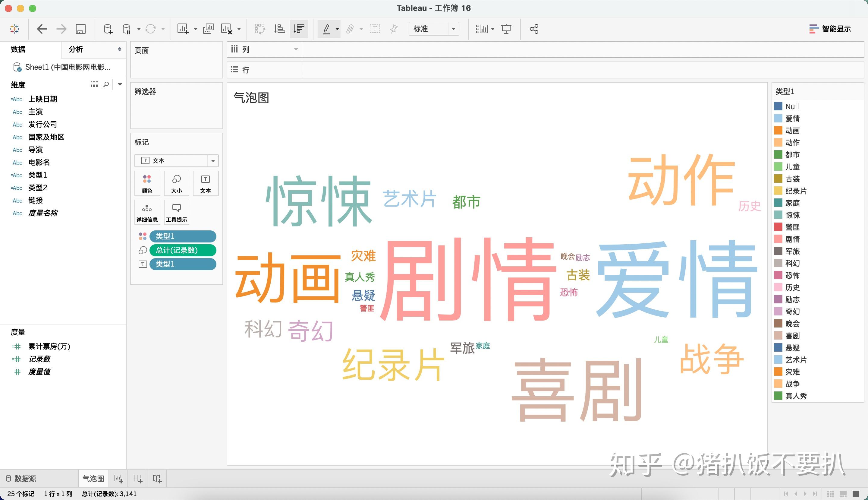Click the Share workbook icon
The height and width of the screenshot is (500, 868).
pos(534,29)
